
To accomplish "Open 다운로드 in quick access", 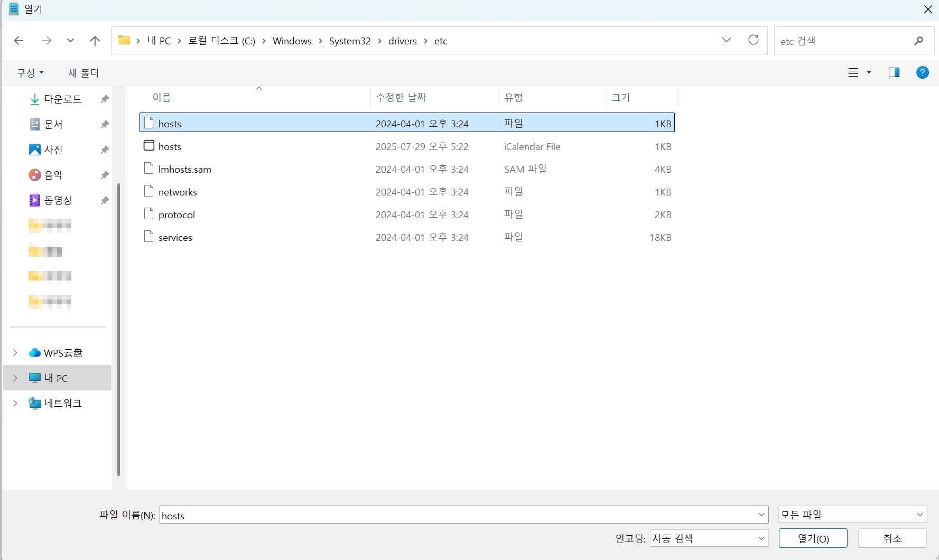I will pos(62,99).
